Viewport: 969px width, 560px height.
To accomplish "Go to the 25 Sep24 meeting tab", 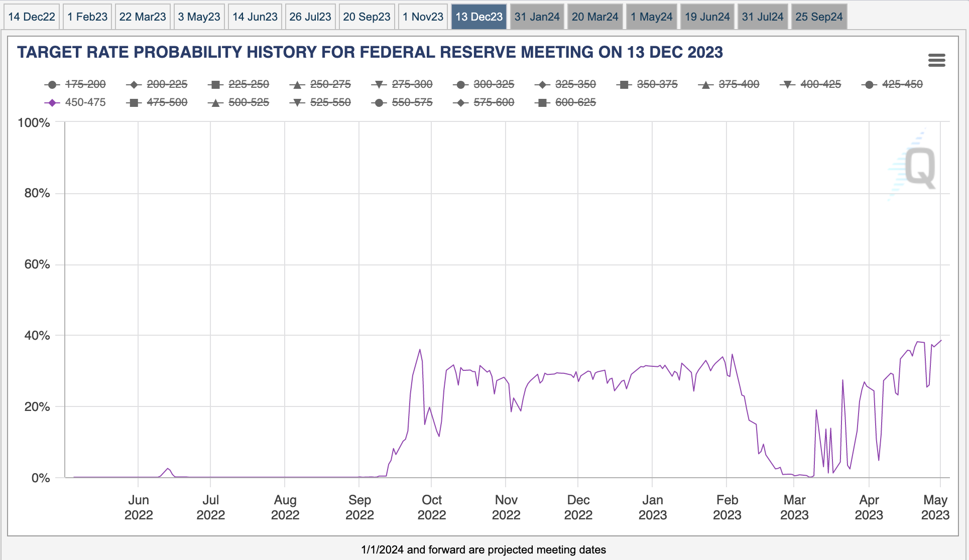I will pyautogui.click(x=819, y=17).
